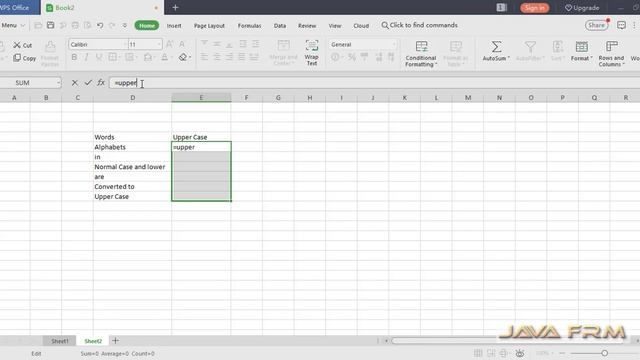Click the Sort button
This screenshot has height=360, width=640.
pos(558,51)
